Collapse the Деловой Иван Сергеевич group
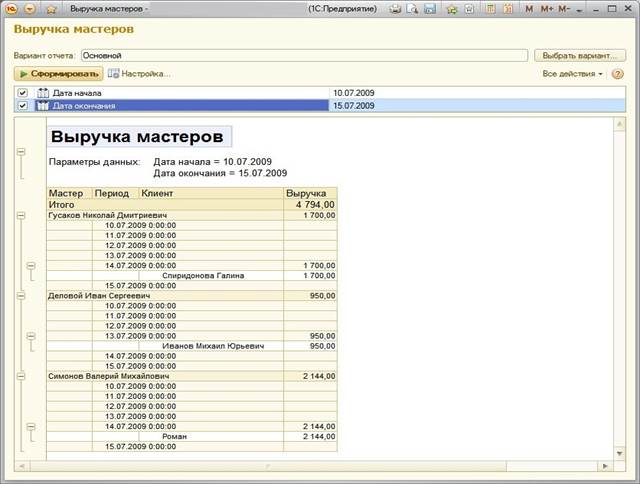 (21, 296)
